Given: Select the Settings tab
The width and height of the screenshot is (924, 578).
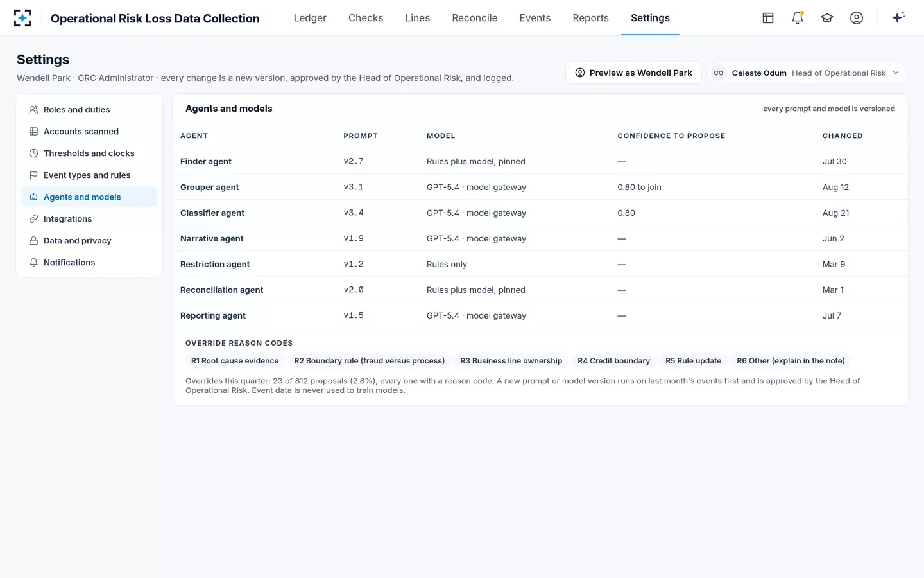Looking at the screenshot, I should tap(650, 18).
